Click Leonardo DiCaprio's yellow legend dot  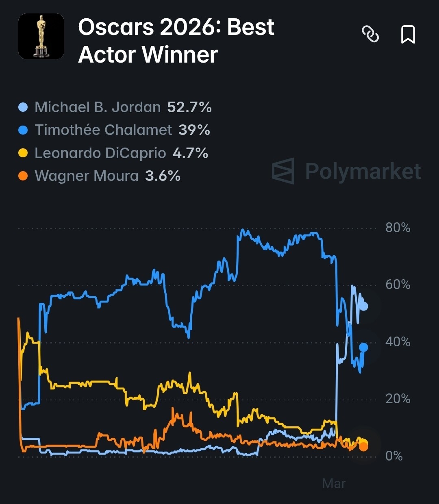23,153
